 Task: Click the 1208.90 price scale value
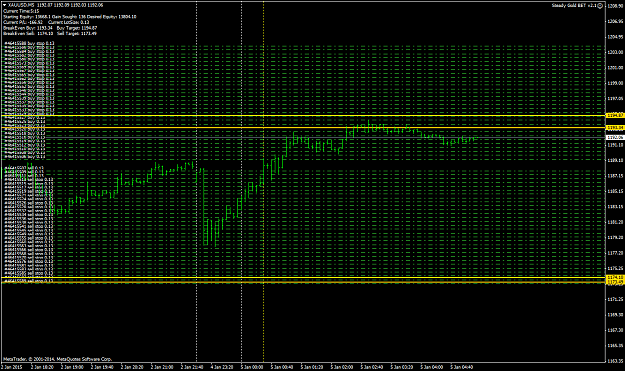pyautogui.click(x=616, y=6)
